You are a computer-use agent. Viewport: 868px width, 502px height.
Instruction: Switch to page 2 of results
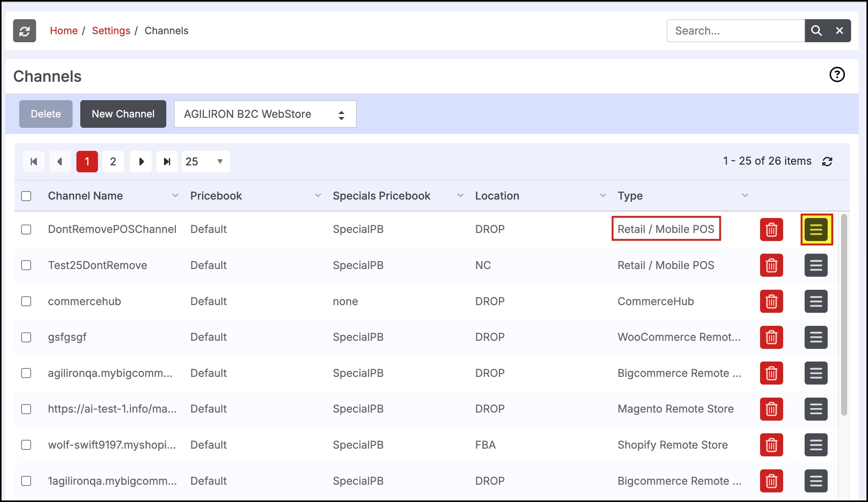113,162
